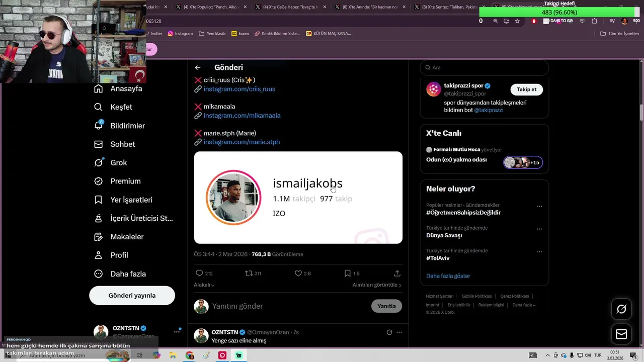Open Keşfet search page in sidebar
The width and height of the screenshot is (644, 362).
point(113,107)
